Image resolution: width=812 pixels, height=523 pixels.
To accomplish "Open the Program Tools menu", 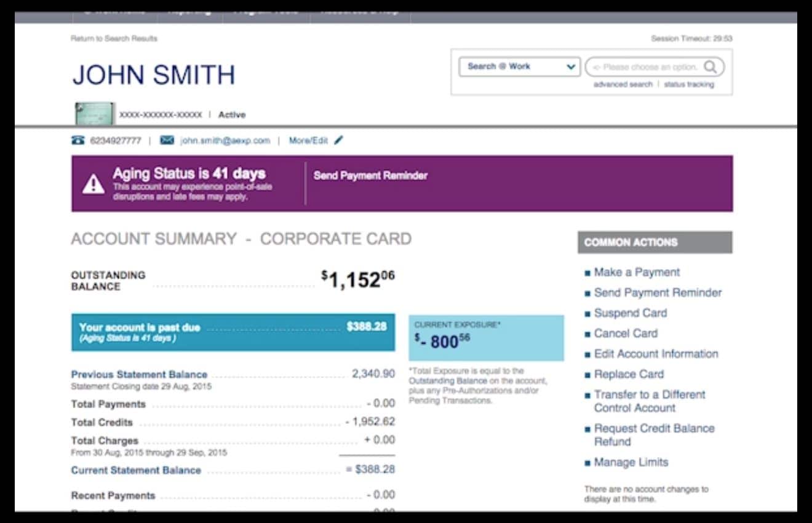I will 265,9.
